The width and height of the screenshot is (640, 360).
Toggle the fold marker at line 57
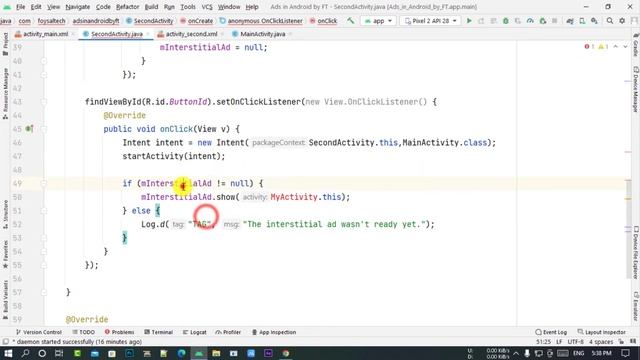(x=44, y=292)
